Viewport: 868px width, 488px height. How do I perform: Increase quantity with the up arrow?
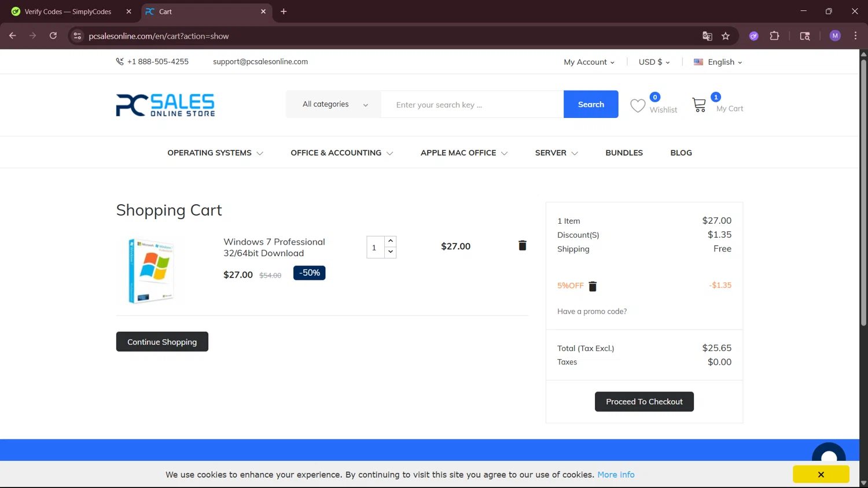click(391, 241)
